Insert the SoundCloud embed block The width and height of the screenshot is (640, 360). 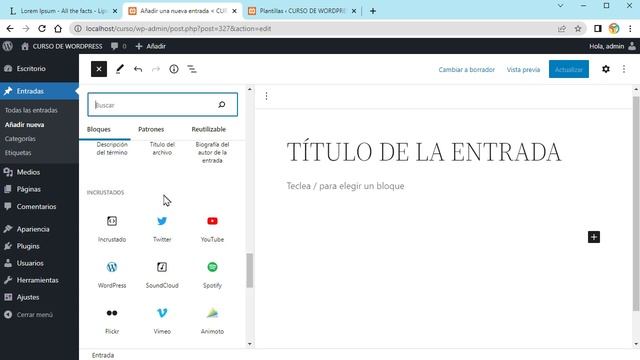click(162, 275)
